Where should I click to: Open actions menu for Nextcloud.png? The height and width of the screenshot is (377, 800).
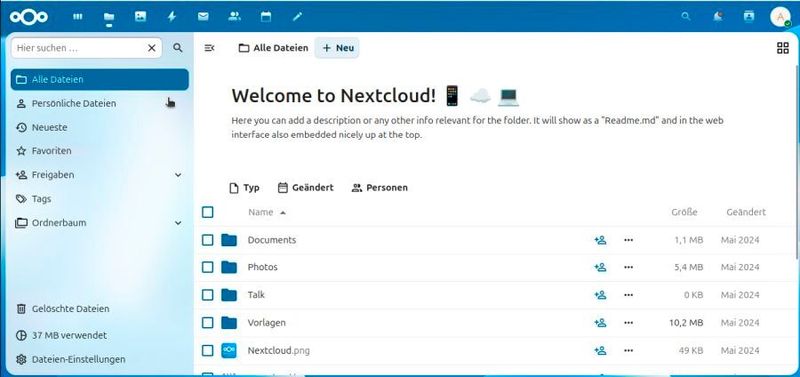629,350
